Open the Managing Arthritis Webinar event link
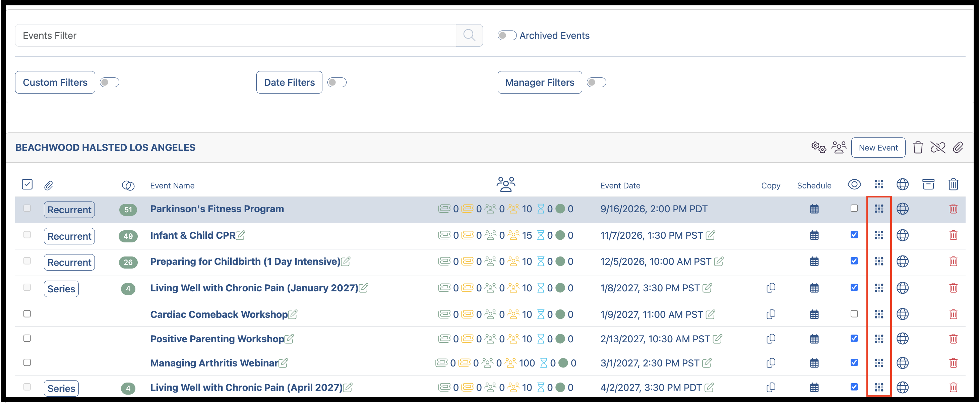 coord(214,363)
